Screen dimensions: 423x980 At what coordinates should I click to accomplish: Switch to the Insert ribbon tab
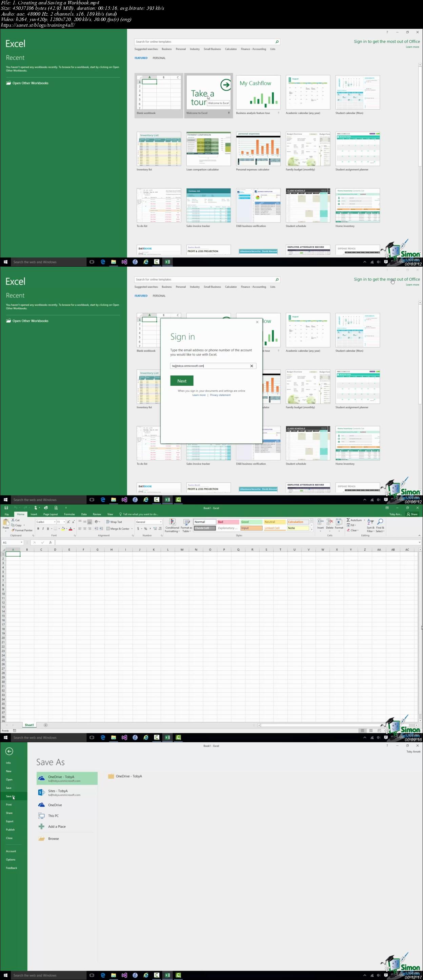pyautogui.click(x=34, y=514)
